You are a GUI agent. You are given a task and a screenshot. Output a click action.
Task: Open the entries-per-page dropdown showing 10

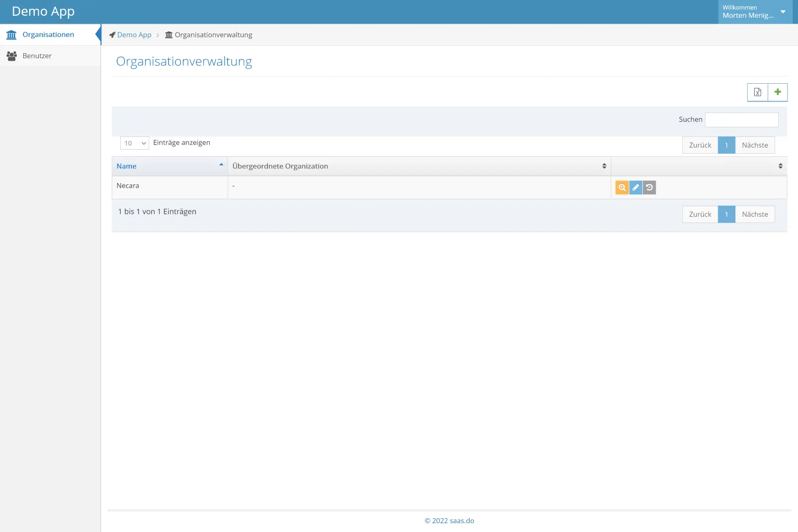click(134, 143)
